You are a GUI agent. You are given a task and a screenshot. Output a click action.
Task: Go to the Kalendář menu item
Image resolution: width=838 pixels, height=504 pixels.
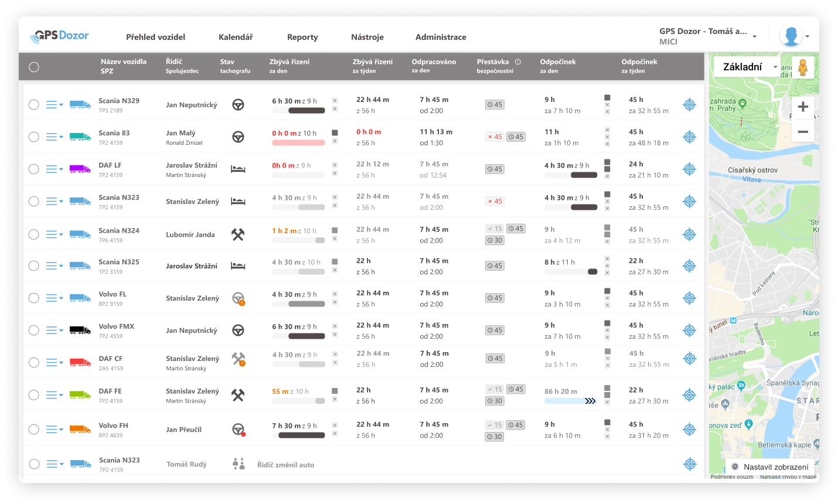pyautogui.click(x=236, y=37)
